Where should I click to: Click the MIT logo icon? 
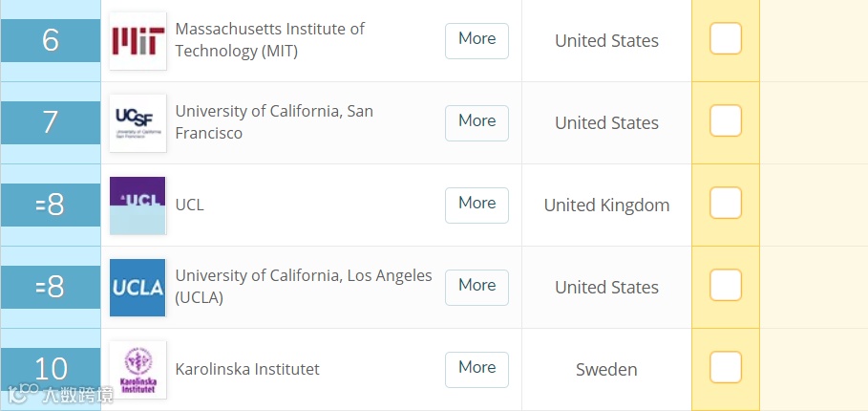138,41
